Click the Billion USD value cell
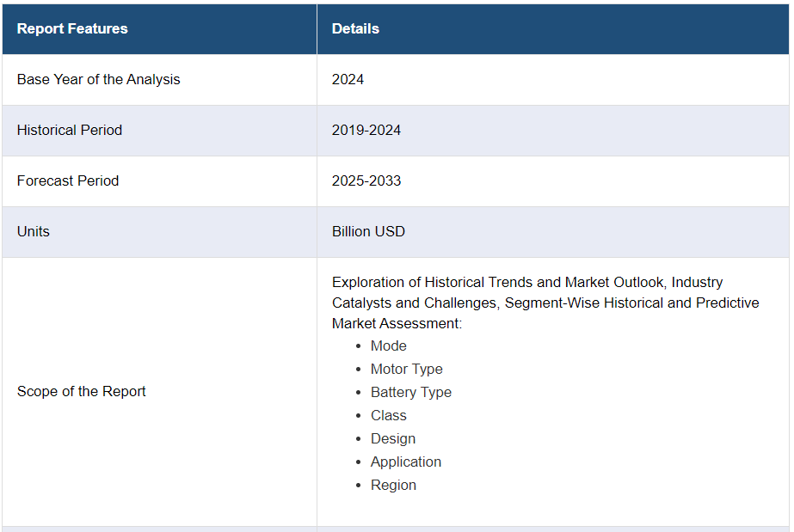This screenshot has height=532, width=794. tap(368, 231)
